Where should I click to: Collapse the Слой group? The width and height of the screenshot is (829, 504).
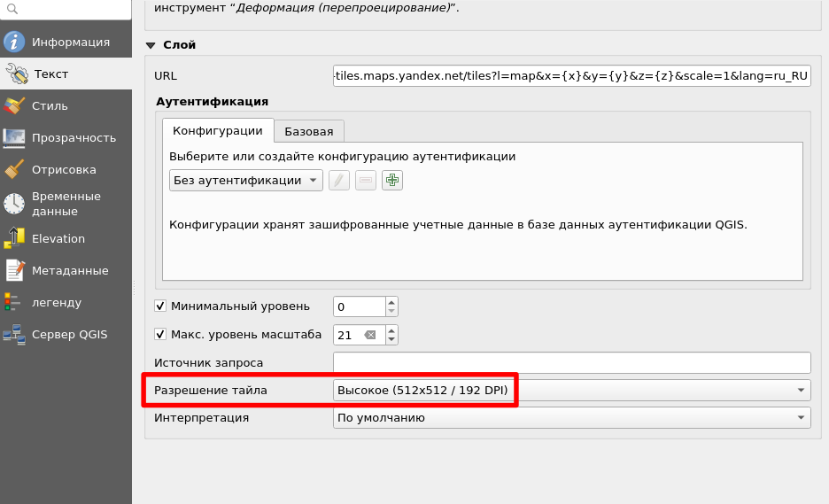coord(151,45)
